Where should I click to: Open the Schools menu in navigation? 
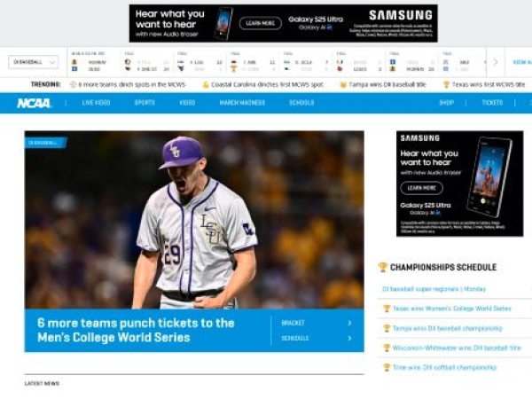tap(301, 103)
